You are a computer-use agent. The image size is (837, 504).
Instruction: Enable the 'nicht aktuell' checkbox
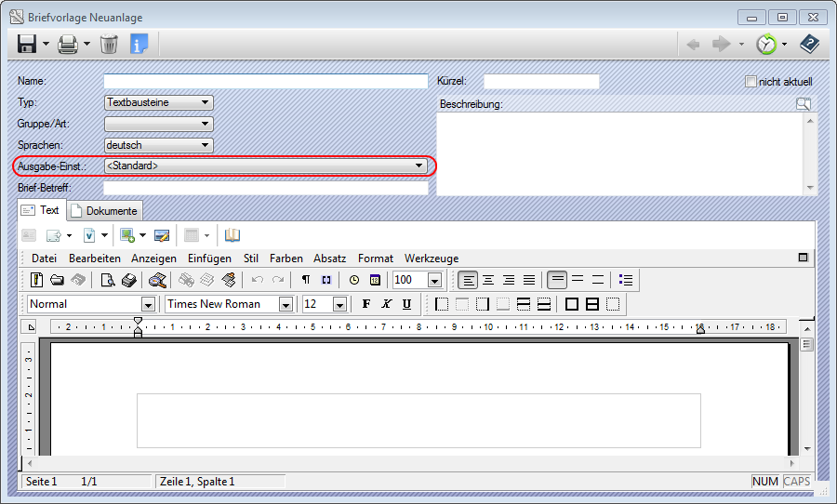pos(751,82)
